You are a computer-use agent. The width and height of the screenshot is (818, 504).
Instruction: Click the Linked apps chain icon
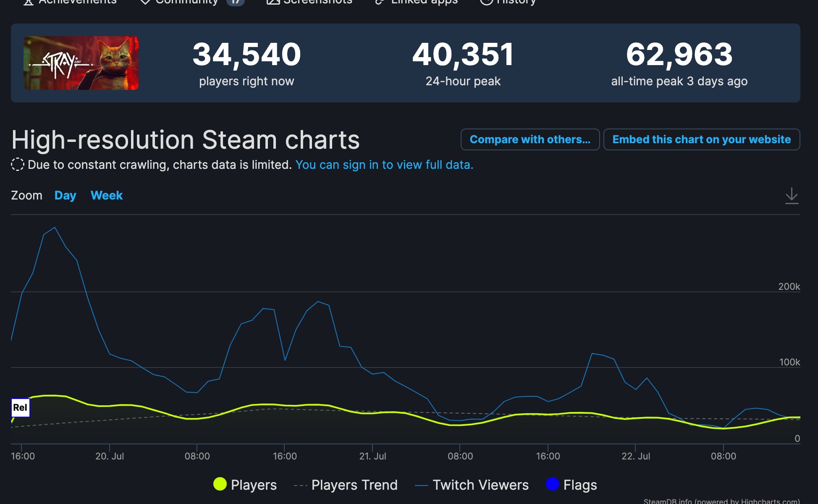(x=380, y=2)
